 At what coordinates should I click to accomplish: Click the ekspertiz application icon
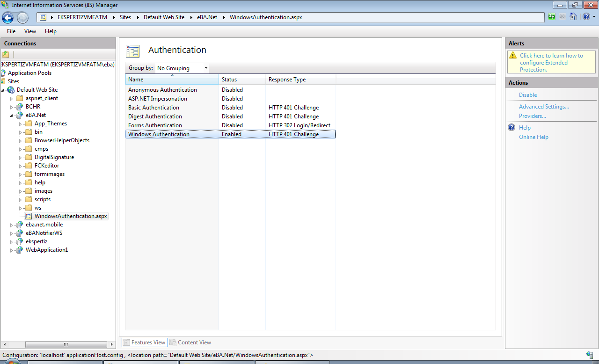[20, 241]
